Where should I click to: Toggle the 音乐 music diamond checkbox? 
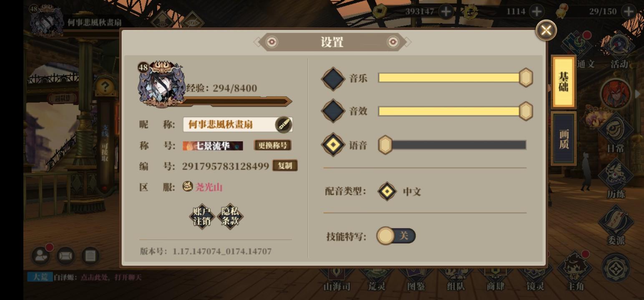(x=333, y=78)
